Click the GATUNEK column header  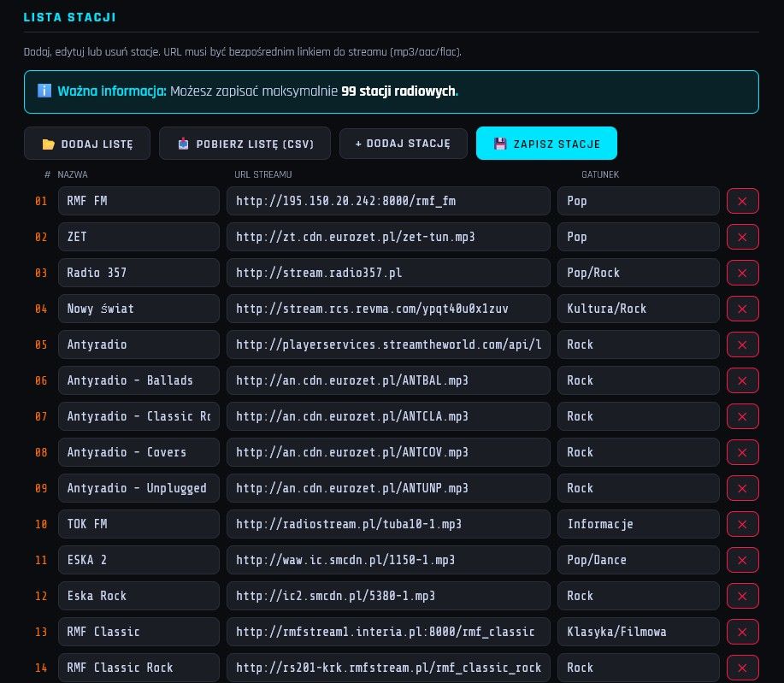[x=600, y=174]
